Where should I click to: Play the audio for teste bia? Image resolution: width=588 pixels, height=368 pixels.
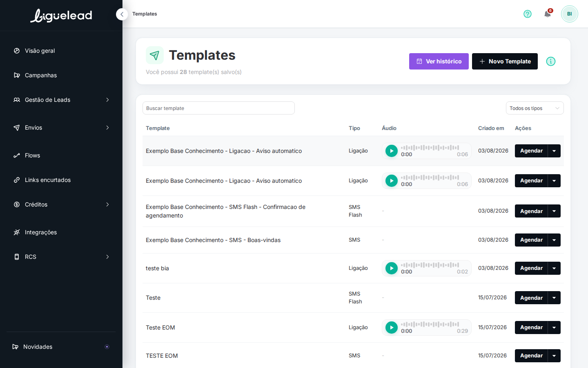392,268
